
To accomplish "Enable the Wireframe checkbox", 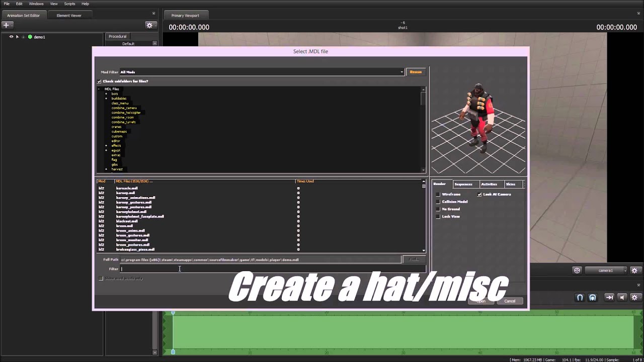I will point(438,195).
